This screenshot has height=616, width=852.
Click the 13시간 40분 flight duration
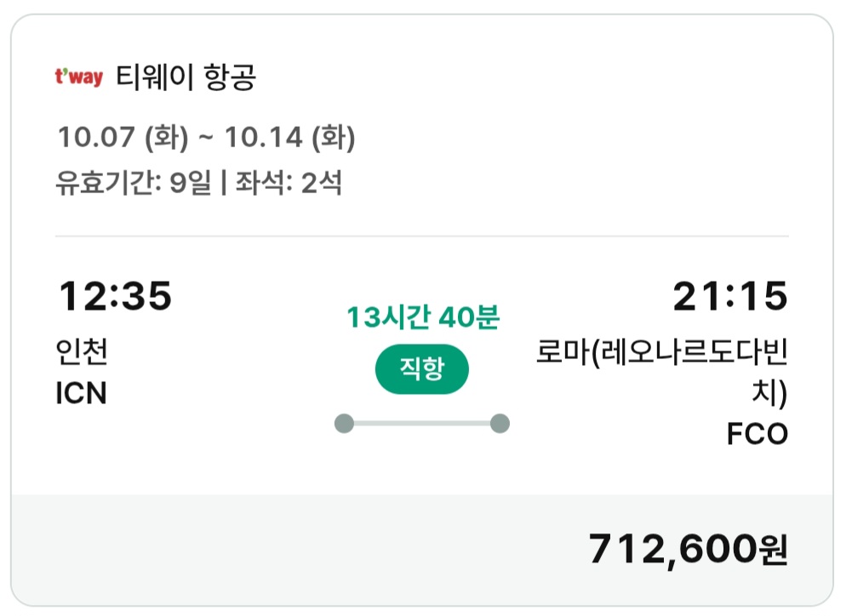click(422, 318)
